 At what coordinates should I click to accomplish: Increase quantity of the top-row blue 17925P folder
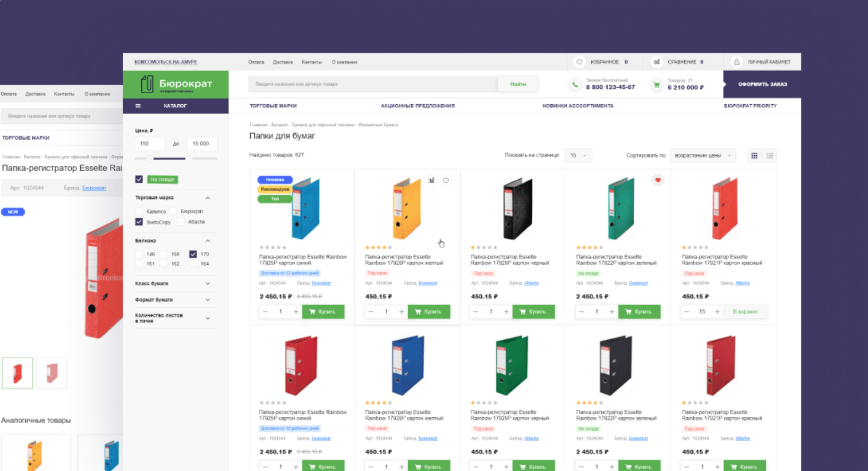pos(296,312)
